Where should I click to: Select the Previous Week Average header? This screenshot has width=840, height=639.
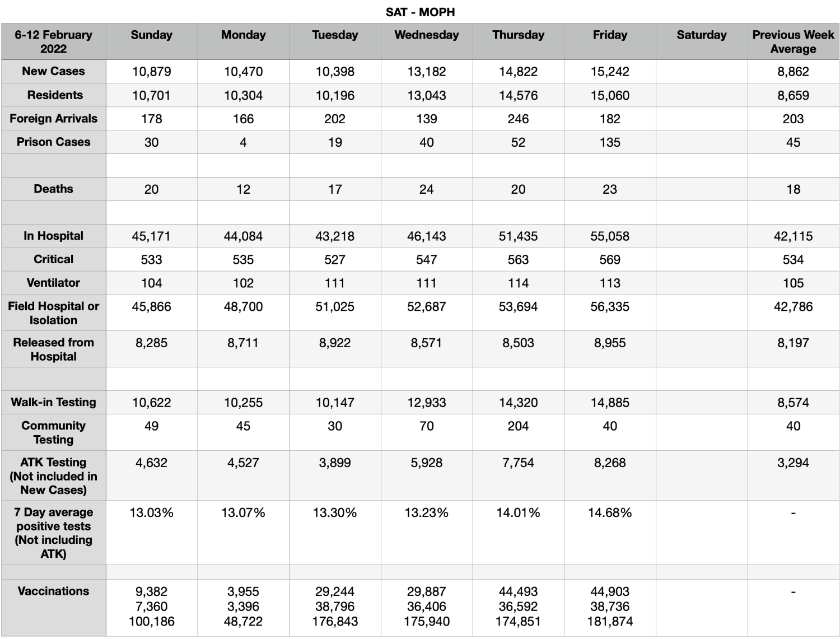793,42
